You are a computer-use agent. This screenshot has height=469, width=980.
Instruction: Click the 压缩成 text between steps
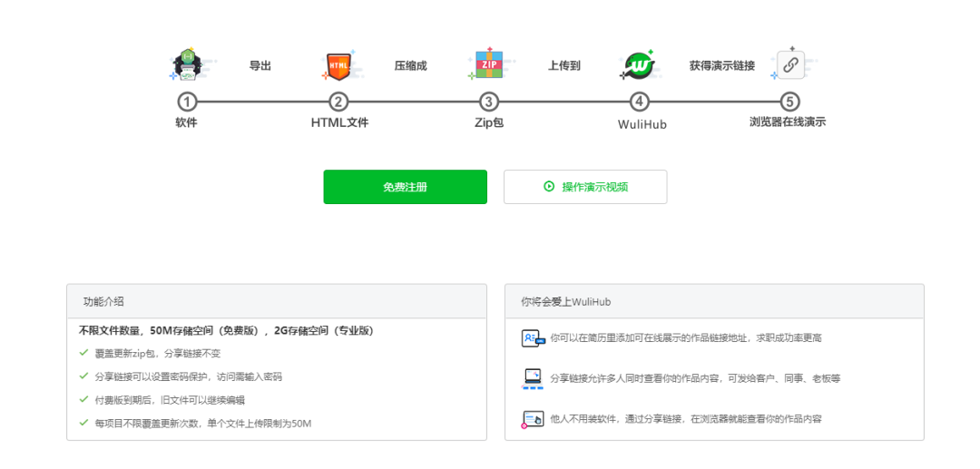pyautogui.click(x=411, y=65)
